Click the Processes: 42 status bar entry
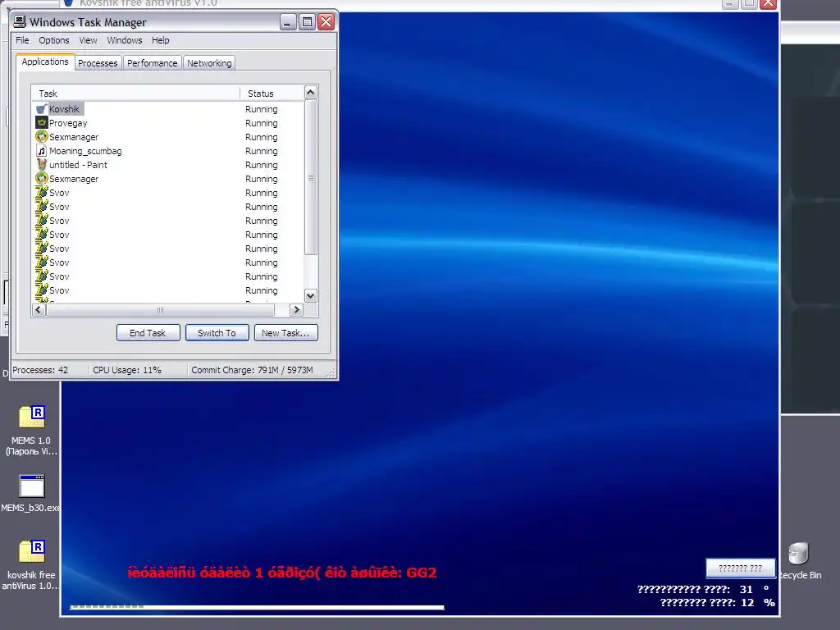This screenshot has width=840, height=630. tap(40, 370)
